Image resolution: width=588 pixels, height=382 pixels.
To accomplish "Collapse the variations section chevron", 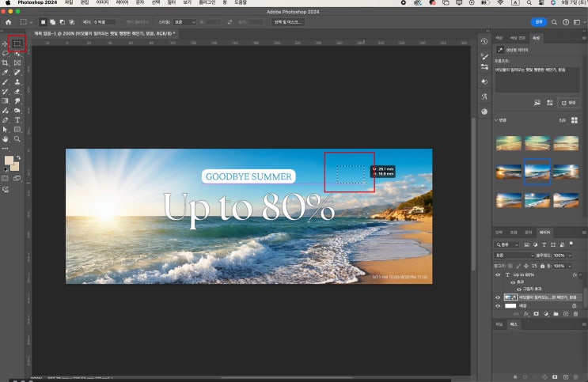I will coord(496,120).
